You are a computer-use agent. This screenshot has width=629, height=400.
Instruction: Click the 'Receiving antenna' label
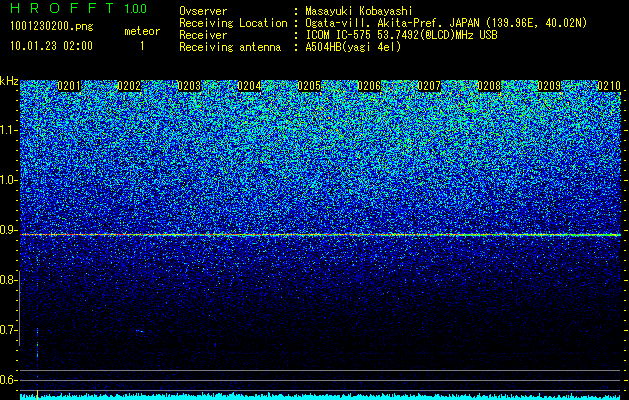(x=230, y=47)
